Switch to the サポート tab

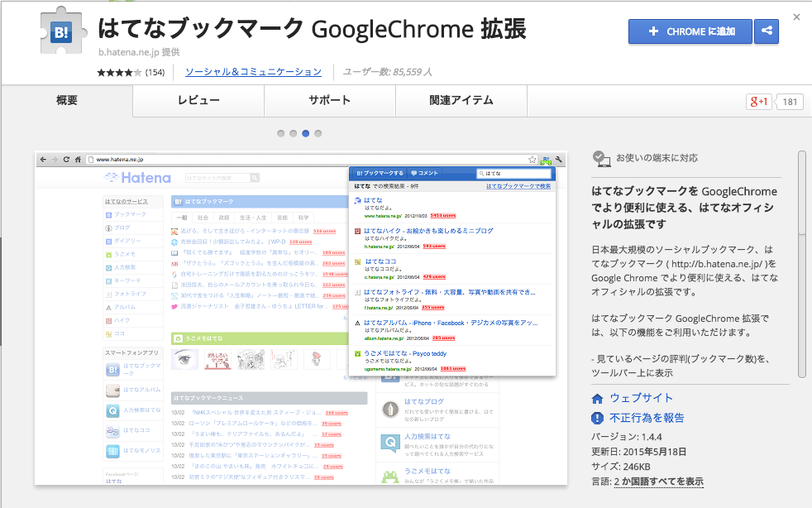(330, 101)
